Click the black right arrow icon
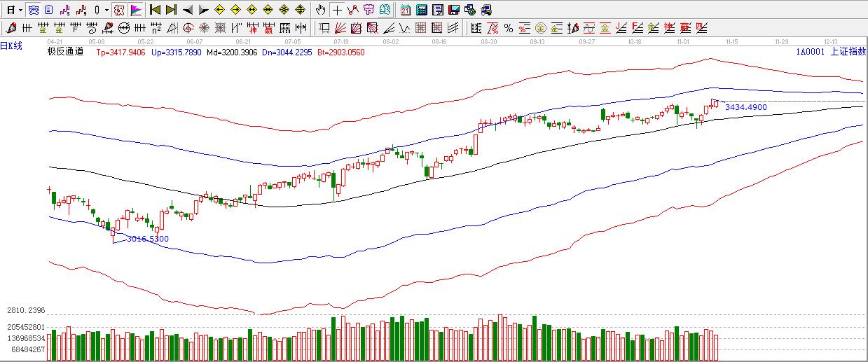Image resolution: width=868 pixels, height=362 pixels. [203, 10]
